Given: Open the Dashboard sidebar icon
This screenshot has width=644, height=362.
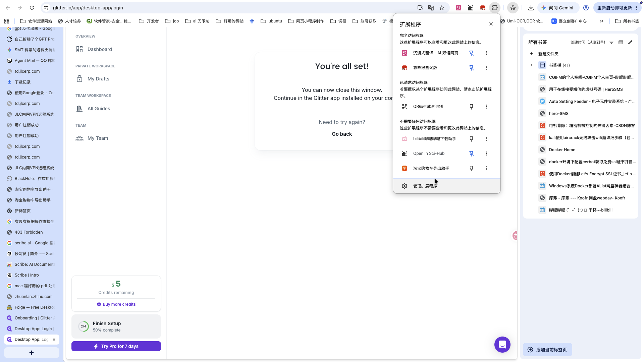Looking at the screenshot, I should click(79, 49).
